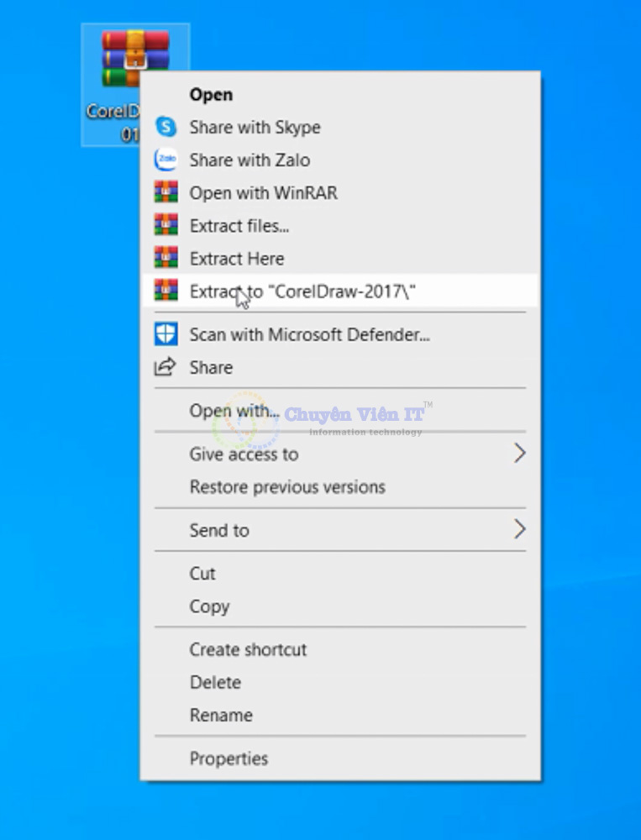Choose Create shortcut entry
641x840 pixels.
(x=248, y=649)
